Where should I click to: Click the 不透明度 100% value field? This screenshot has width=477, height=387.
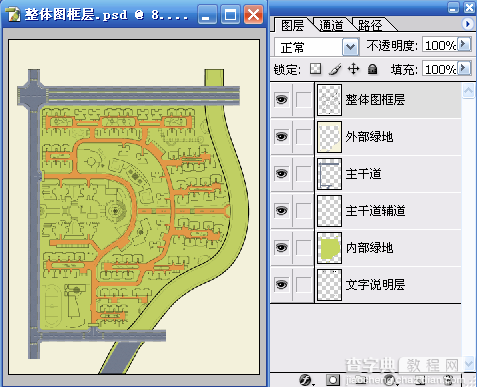(440, 45)
